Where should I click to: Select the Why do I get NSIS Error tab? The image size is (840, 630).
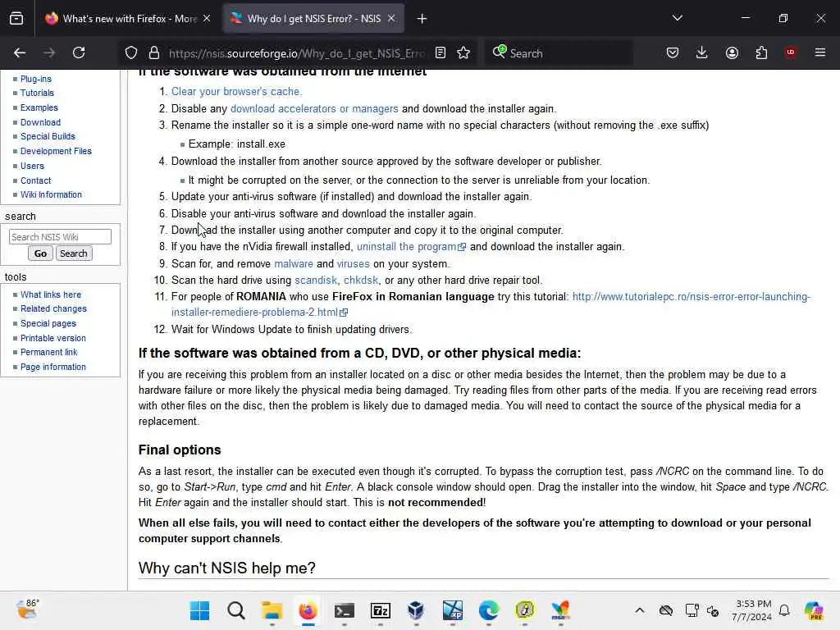click(313, 19)
